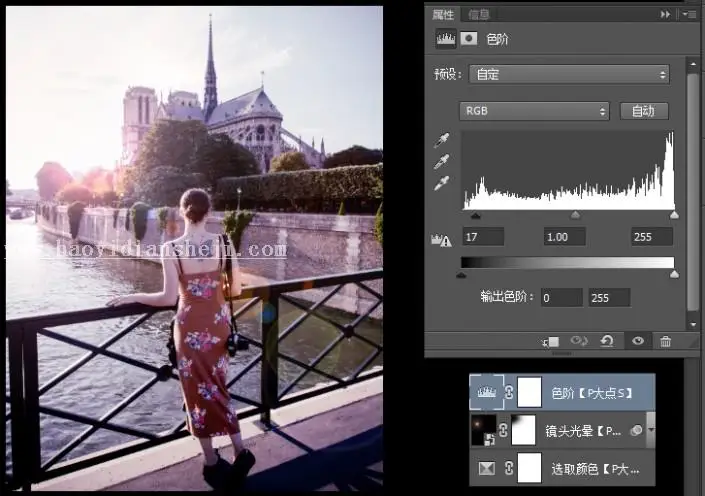
Task: Select the 色阶【P大点S】 layer name
Action: (x=592, y=393)
